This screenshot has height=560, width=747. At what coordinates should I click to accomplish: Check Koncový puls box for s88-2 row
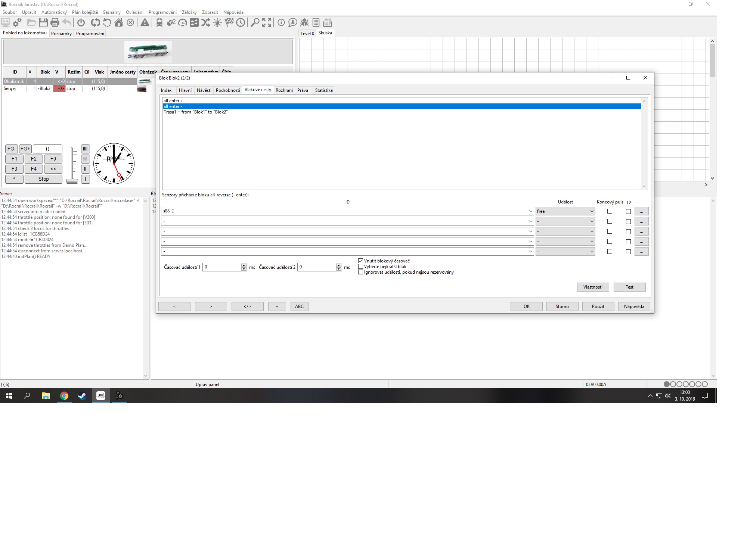(x=610, y=211)
